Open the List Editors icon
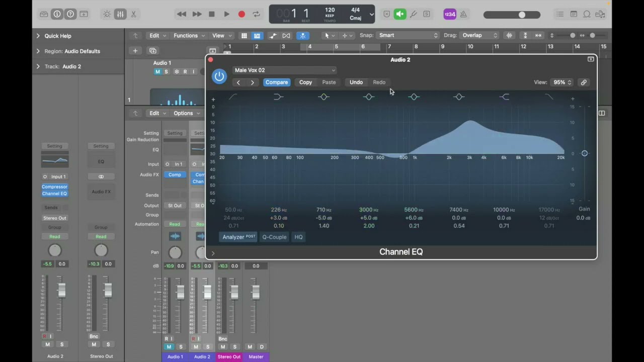 coord(560,14)
